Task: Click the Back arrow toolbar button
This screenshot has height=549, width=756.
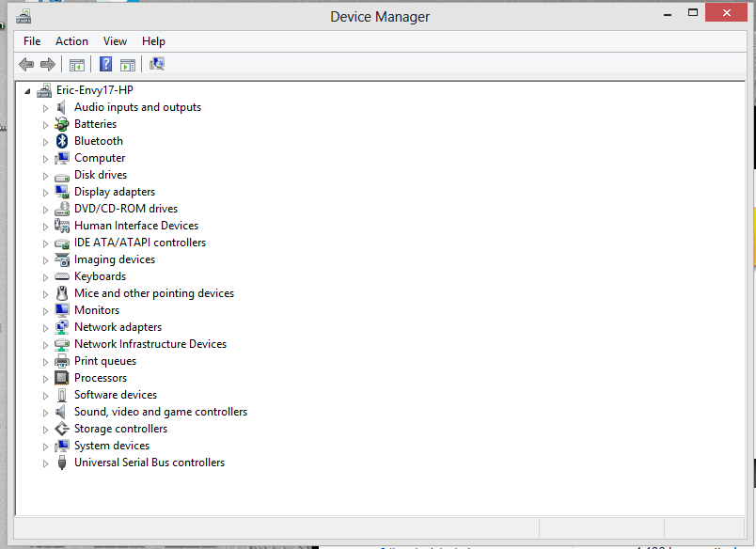Action: coord(26,64)
